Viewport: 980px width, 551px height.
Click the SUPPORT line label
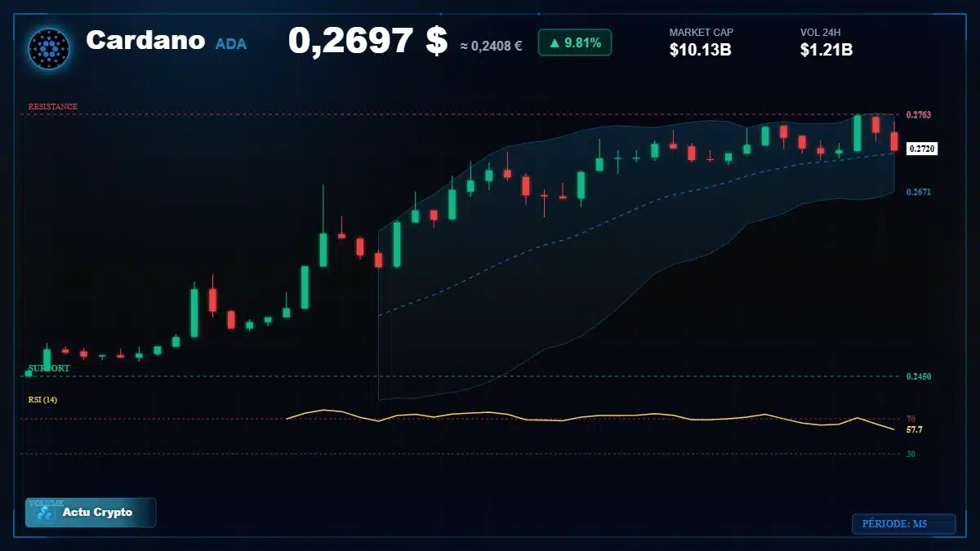(49, 368)
